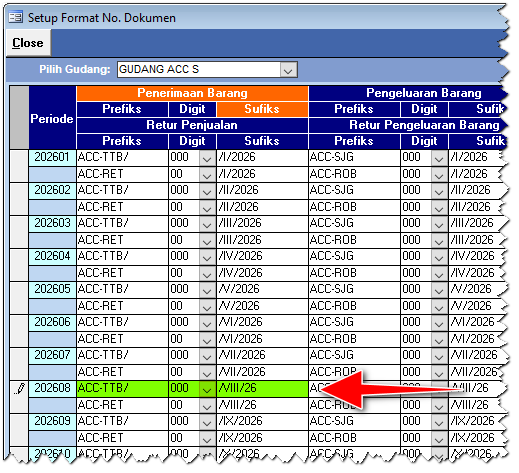The image size is (519, 473).
Task: Click the form icon in the title bar
Action: (16, 17)
